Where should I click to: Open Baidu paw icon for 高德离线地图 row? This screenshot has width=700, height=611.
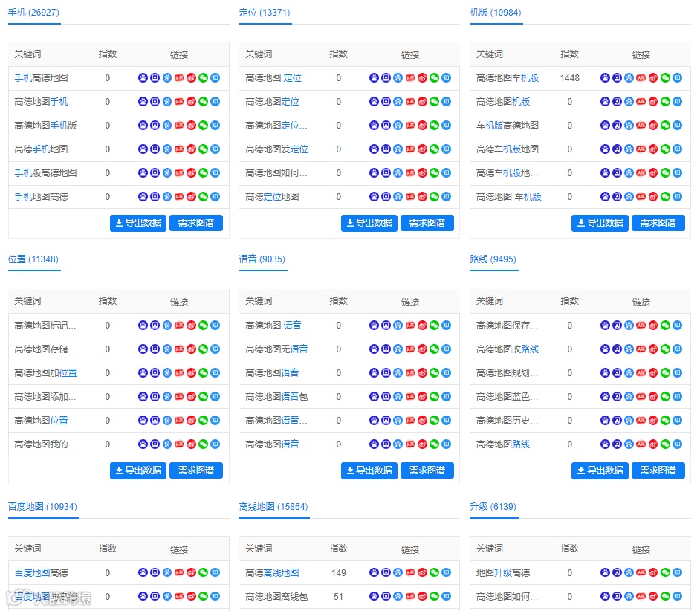[374, 572]
